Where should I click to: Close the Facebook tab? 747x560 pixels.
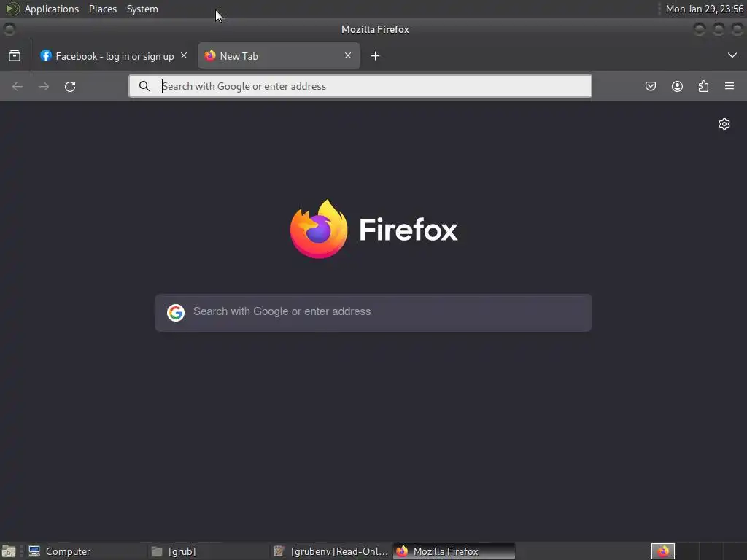(x=184, y=55)
